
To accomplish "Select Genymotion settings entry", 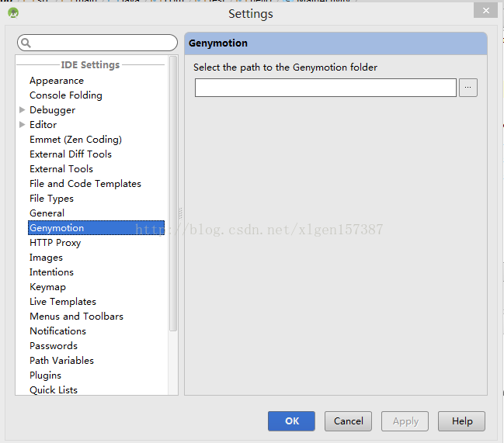I will 96,228.
